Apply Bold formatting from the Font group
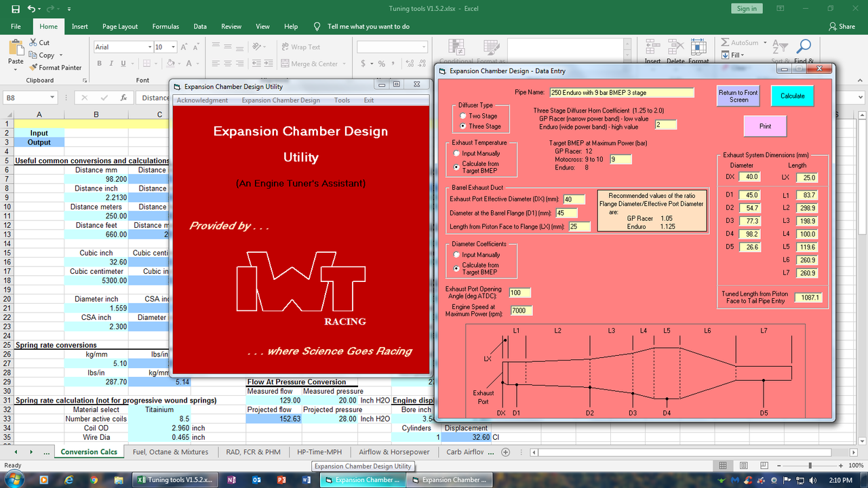Image resolution: width=868 pixels, height=488 pixels. click(99, 62)
